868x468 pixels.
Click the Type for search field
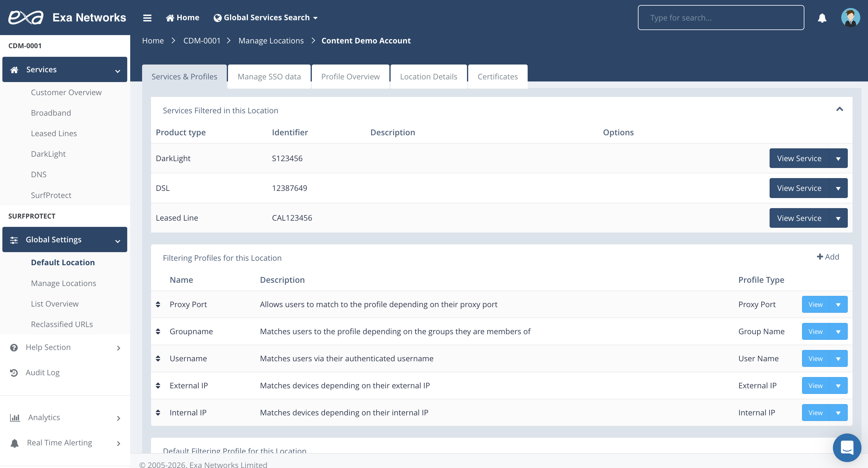pyautogui.click(x=721, y=18)
